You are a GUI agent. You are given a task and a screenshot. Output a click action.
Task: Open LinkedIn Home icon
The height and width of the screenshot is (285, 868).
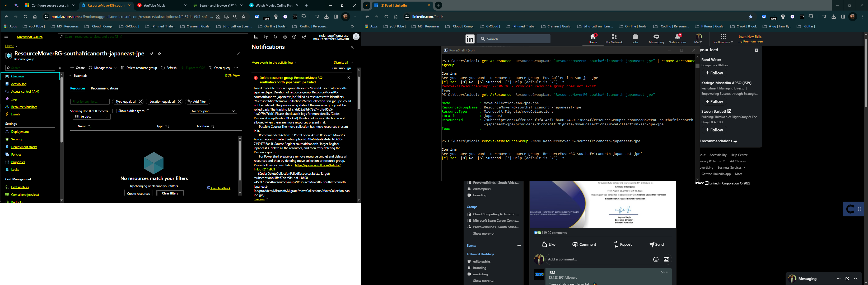point(593,39)
